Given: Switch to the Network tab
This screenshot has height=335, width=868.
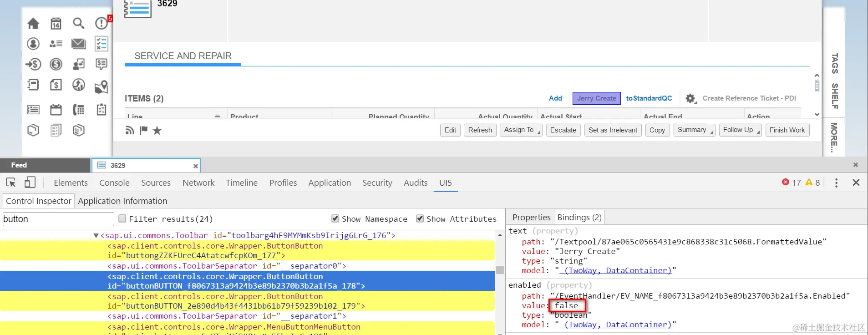Looking at the screenshot, I should (198, 183).
